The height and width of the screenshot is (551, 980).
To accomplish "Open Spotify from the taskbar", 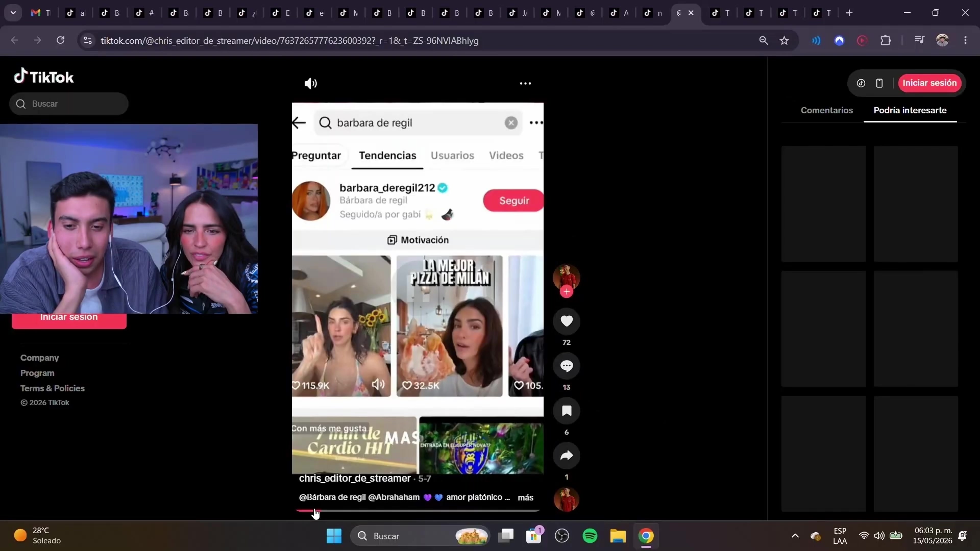I will (590, 536).
